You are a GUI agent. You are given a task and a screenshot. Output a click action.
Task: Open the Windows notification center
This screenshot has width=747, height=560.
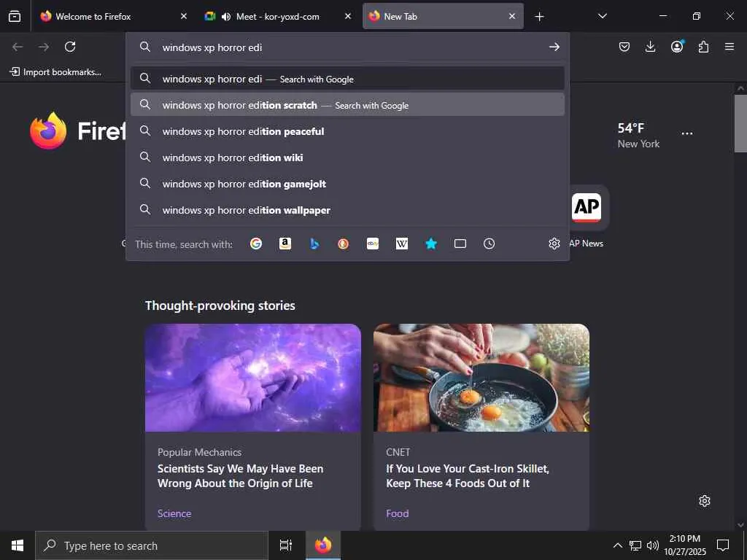point(723,545)
